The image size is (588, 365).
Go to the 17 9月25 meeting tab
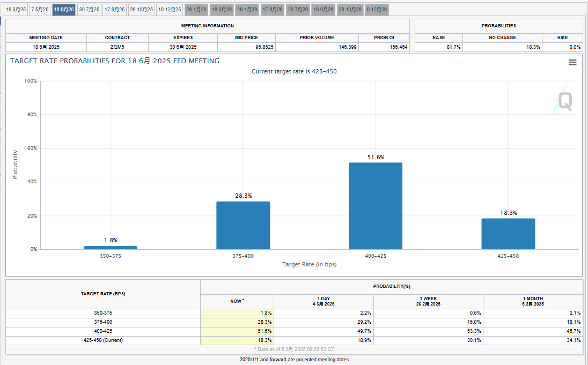pyautogui.click(x=115, y=10)
